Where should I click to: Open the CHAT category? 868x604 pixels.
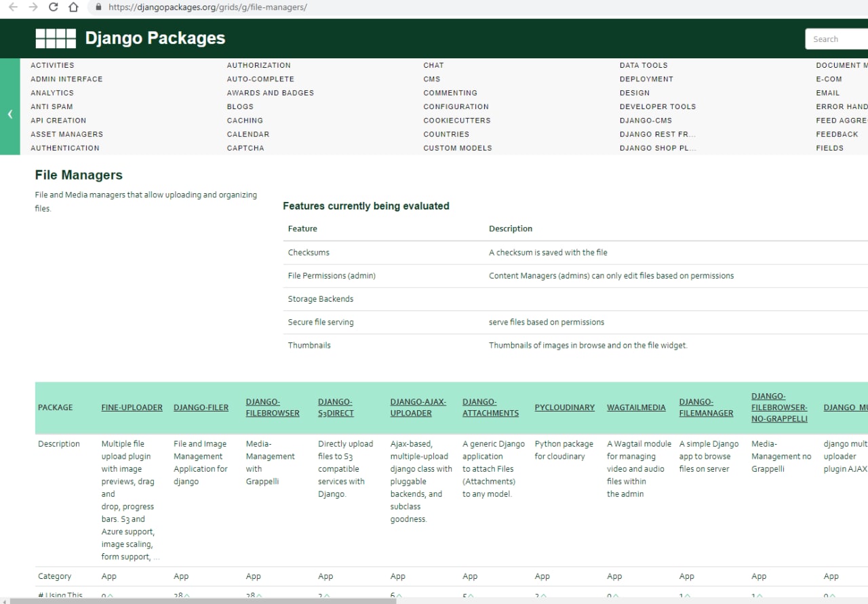coord(433,65)
